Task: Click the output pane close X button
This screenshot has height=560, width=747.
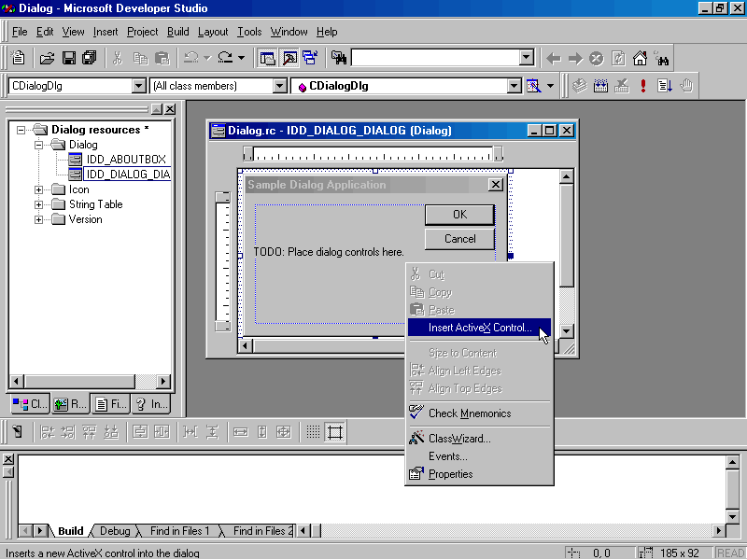Action: 8,459
